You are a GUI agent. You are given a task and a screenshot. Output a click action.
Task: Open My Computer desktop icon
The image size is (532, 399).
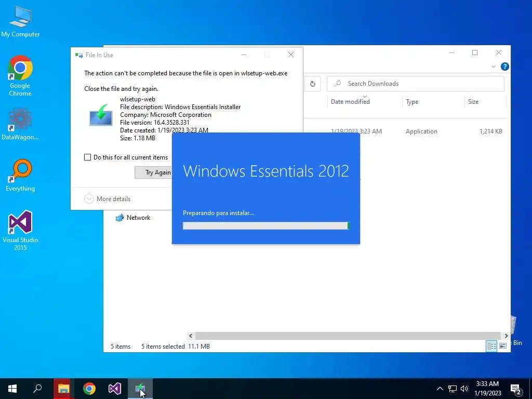pos(20,21)
